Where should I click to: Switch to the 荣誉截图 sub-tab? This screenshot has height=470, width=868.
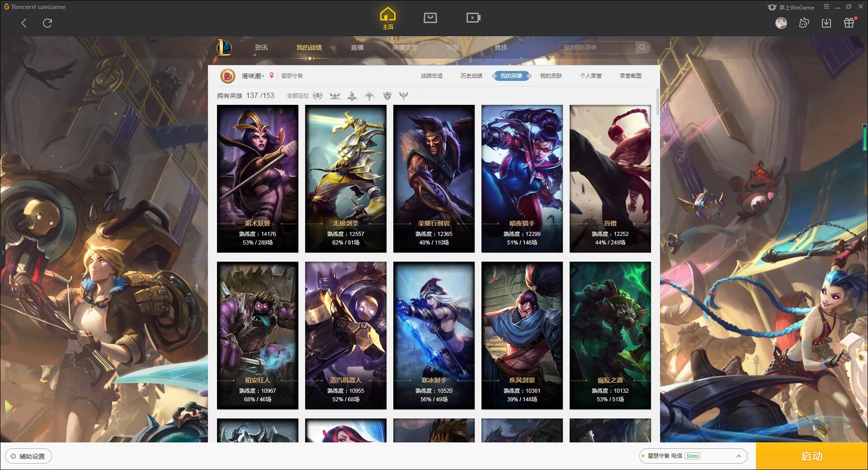click(x=631, y=76)
